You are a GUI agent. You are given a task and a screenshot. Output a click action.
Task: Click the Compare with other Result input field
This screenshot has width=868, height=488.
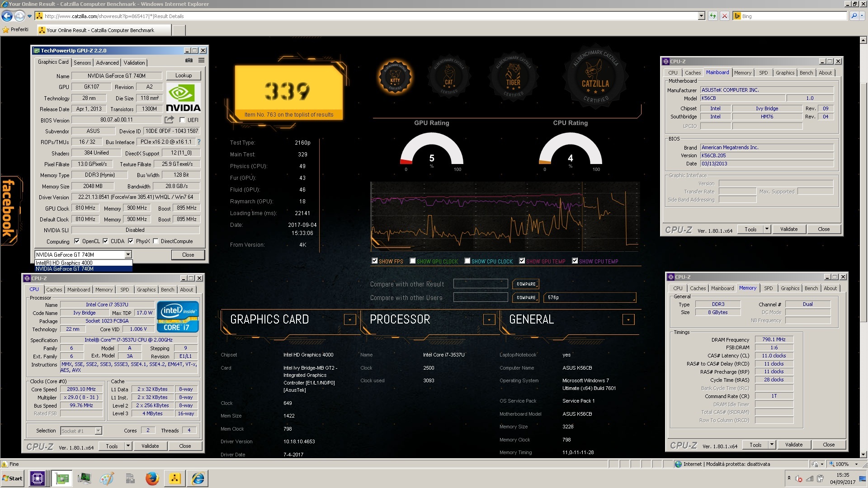click(481, 284)
